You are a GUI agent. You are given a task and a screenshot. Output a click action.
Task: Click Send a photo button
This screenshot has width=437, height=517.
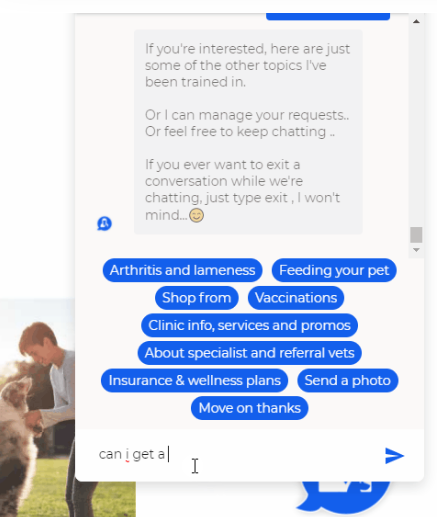[x=347, y=380]
